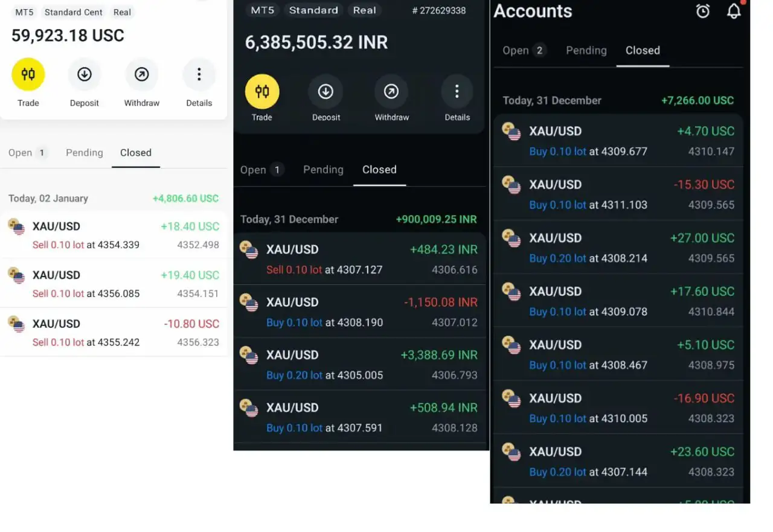Tap the Standard Cent account tag

74,12
